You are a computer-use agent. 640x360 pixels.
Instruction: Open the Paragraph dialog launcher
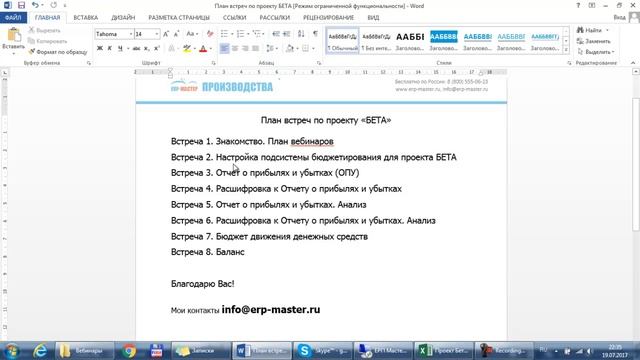pos(319,63)
